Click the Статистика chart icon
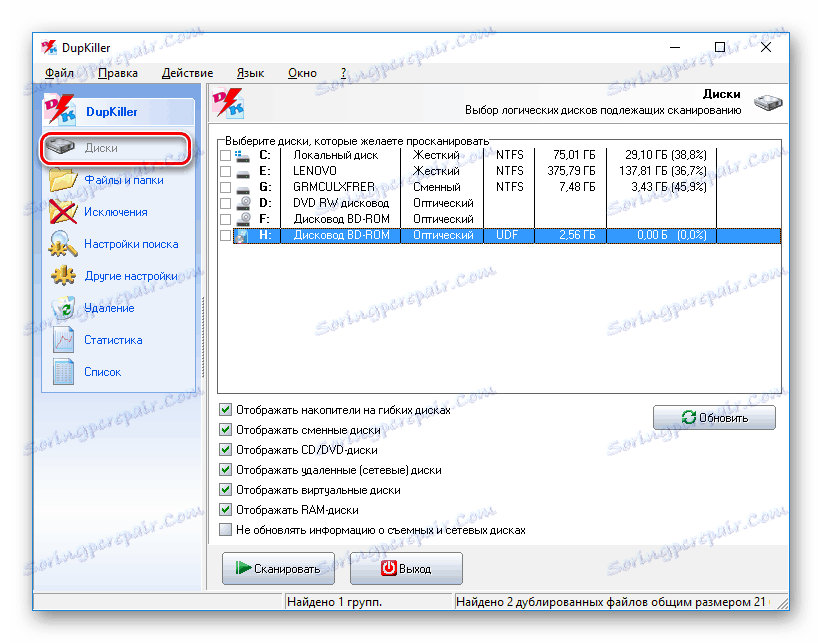822x643 pixels. (63, 340)
